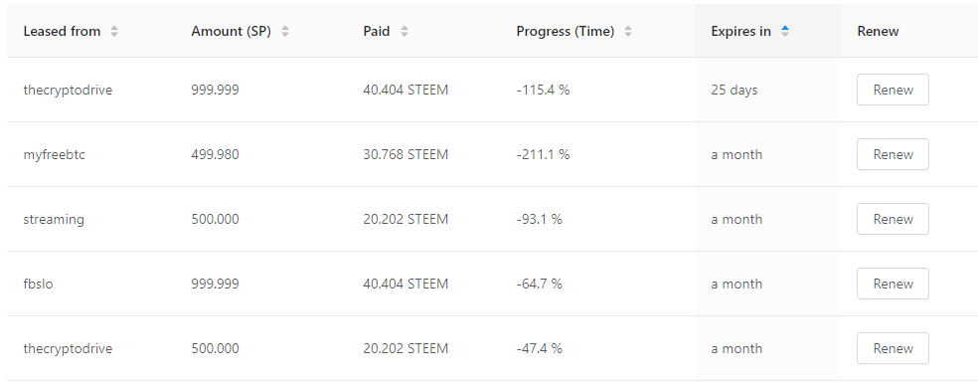The width and height of the screenshot is (980, 385).
Task: Click the -211.1 % progress value
Action: pos(543,154)
